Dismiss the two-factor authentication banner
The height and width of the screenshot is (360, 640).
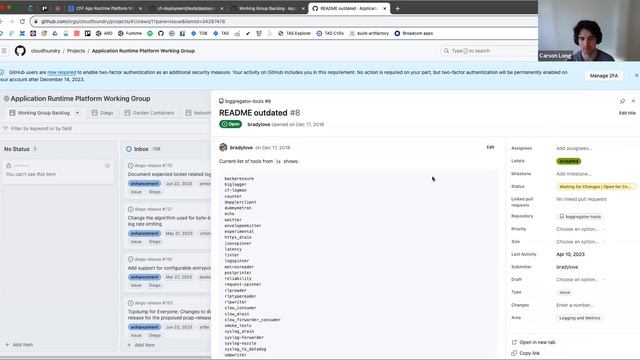[636, 76]
